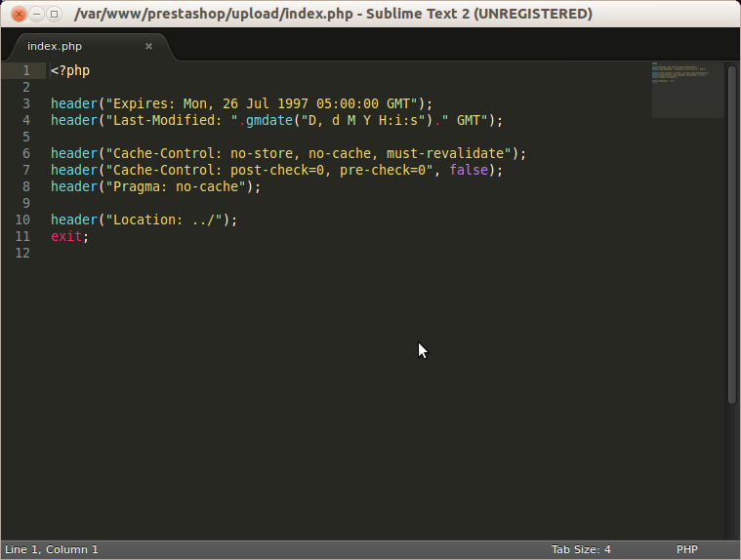Viewport: 741px width, 560px height.
Task: Click the false keyword on line 7
Action: tap(469, 170)
